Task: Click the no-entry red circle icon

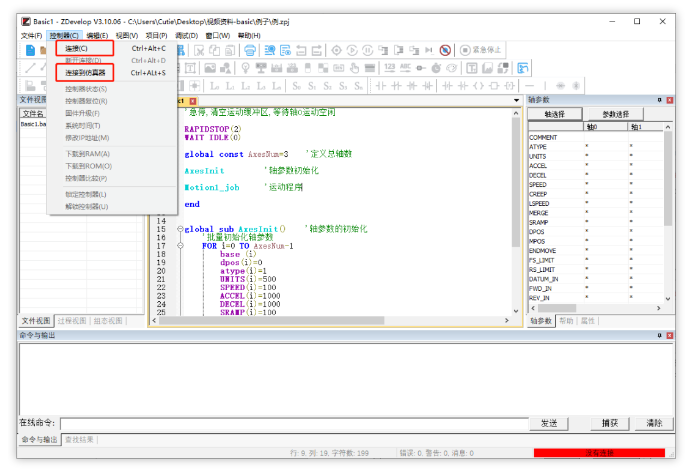Action: pyautogui.click(x=445, y=50)
